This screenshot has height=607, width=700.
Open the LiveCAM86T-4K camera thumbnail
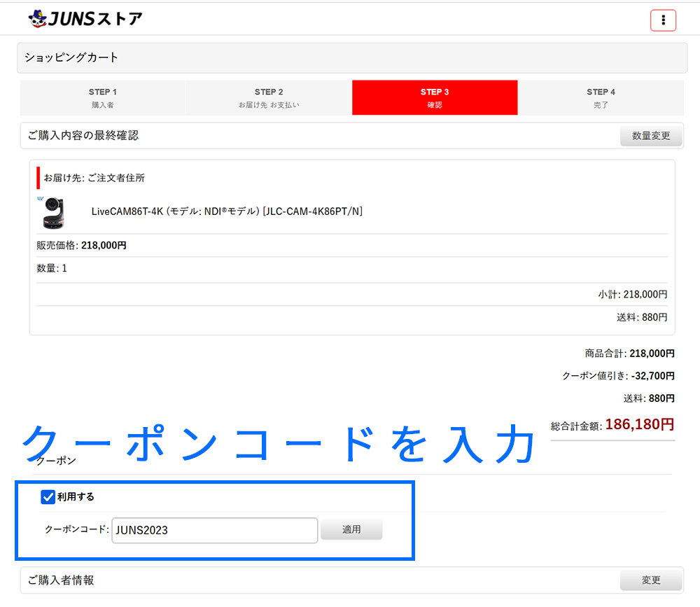click(x=53, y=212)
